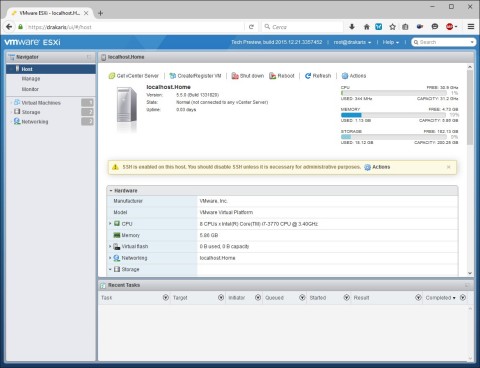Viewport: 480px width, 368px height.
Task: Click the Virtual Machines count badge
Action: [x=87, y=102]
